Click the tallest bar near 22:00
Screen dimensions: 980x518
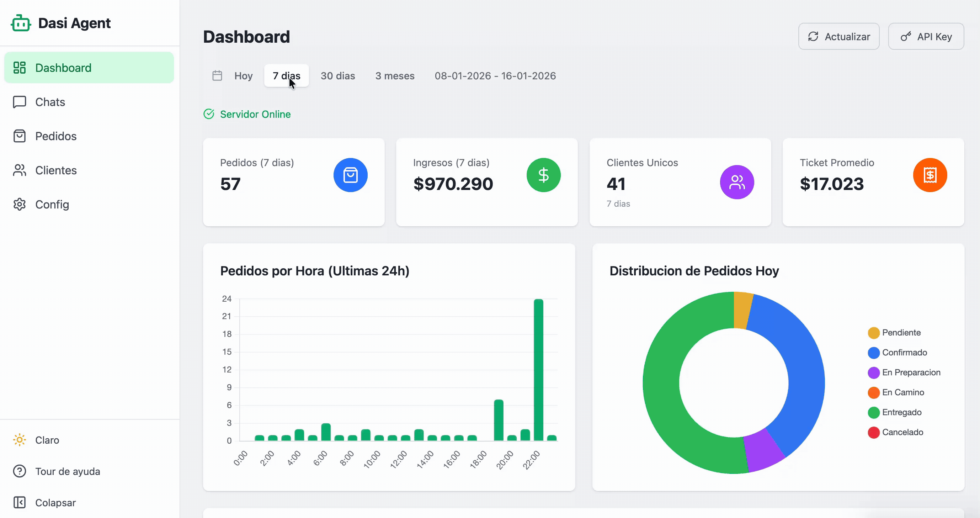(x=538, y=369)
